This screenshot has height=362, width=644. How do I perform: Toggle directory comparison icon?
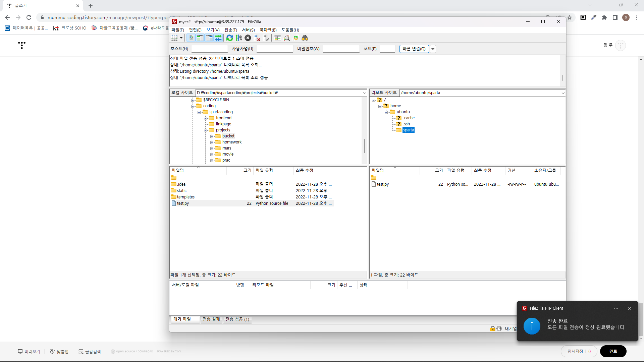(x=287, y=38)
